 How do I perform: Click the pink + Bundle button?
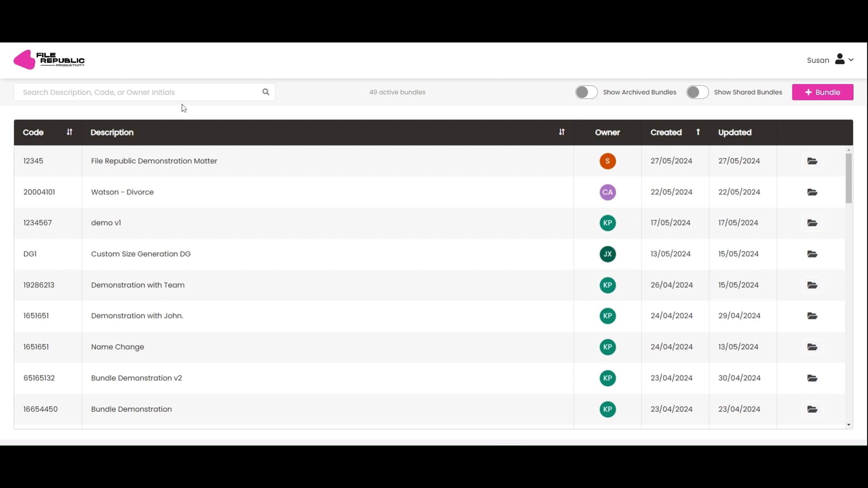point(822,92)
